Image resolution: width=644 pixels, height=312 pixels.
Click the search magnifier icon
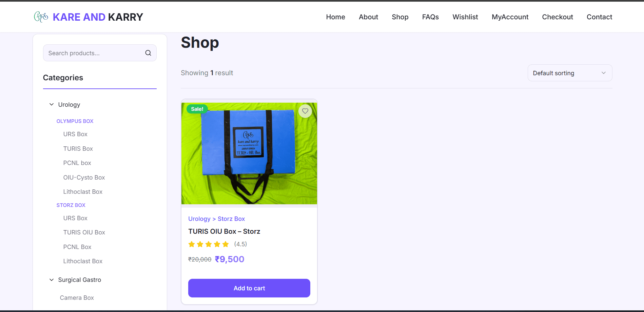pos(148,53)
